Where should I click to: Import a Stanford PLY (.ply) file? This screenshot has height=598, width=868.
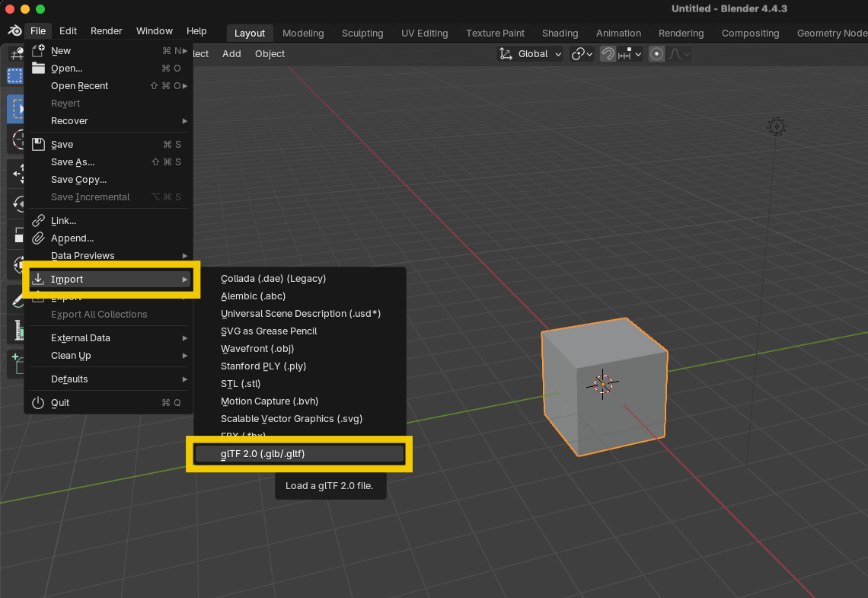299,366
